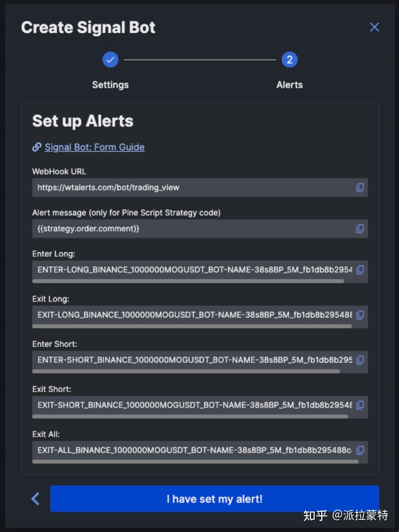The width and height of the screenshot is (399, 532).
Task: Copy the Exit Long signal code
Action: coord(360,315)
